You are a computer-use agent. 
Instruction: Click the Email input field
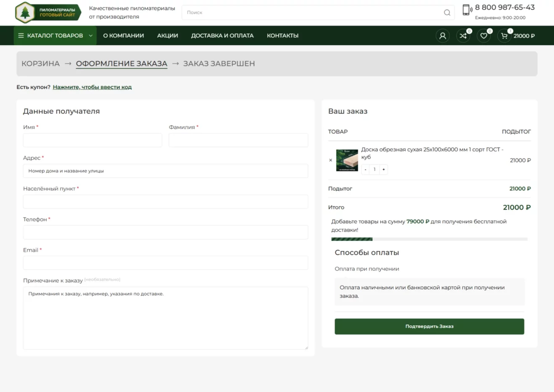click(165, 263)
